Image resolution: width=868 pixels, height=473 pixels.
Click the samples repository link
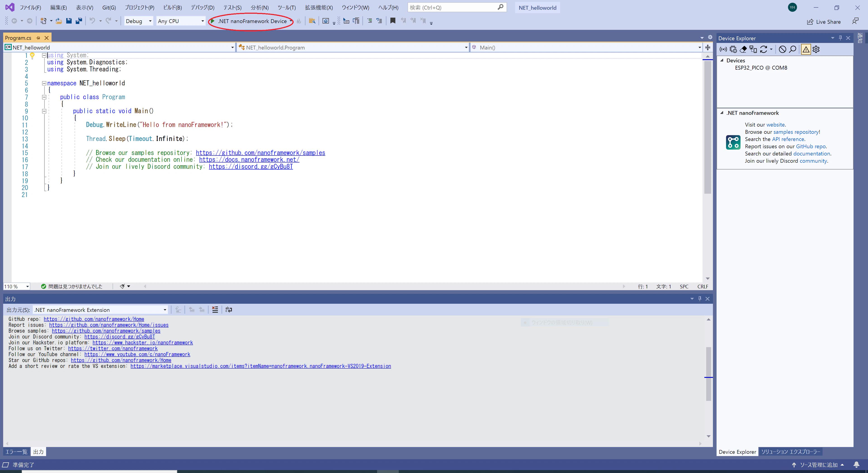pyautogui.click(x=796, y=132)
